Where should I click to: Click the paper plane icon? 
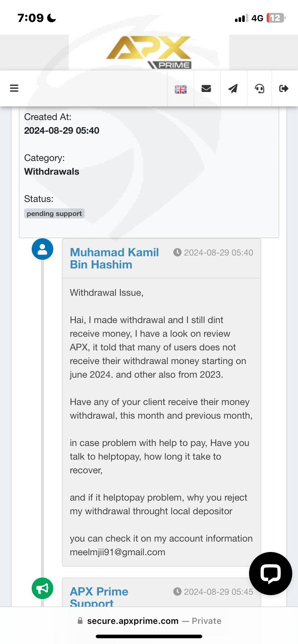[233, 88]
